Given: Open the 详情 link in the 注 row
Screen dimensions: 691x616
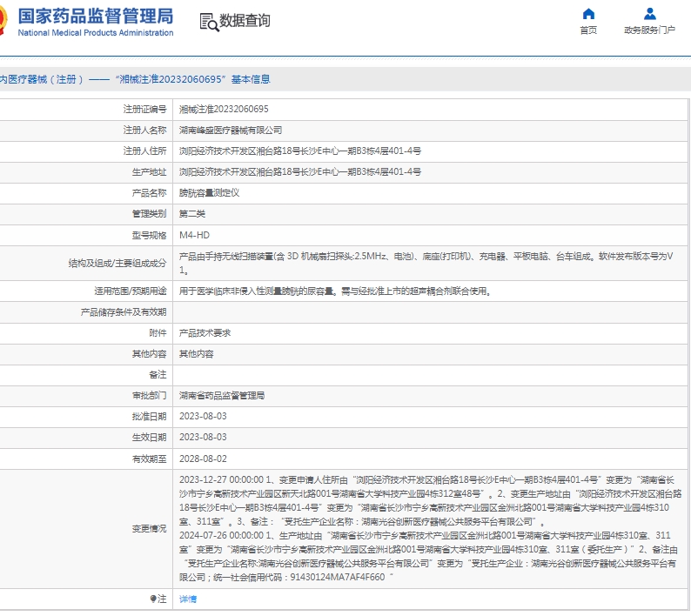Looking at the screenshot, I should (188, 599).
